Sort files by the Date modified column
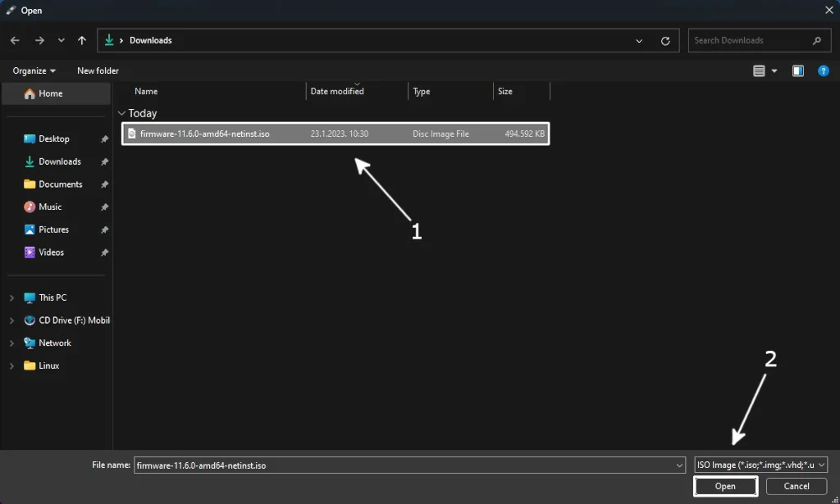The width and height of the screenshot is (840, 504). [x=337, y=91]
